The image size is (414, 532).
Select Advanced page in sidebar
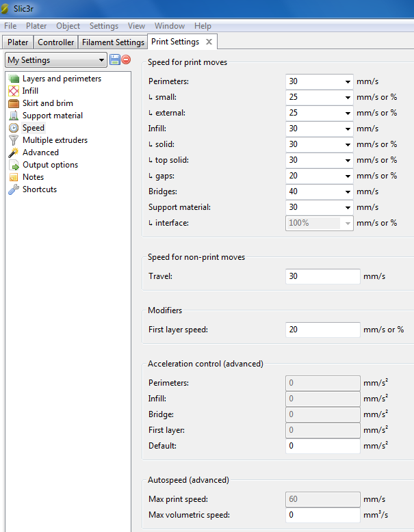(x=40, y=152)
